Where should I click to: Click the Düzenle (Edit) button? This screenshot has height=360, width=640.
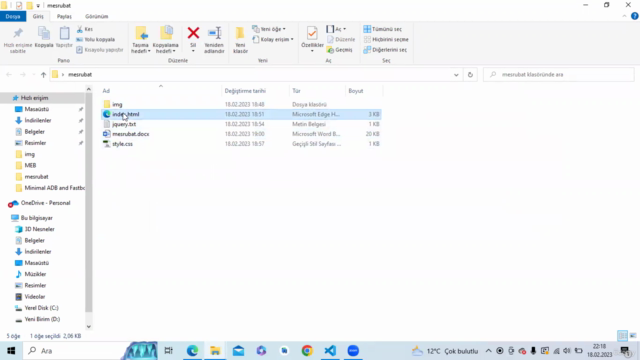point(341,40)
